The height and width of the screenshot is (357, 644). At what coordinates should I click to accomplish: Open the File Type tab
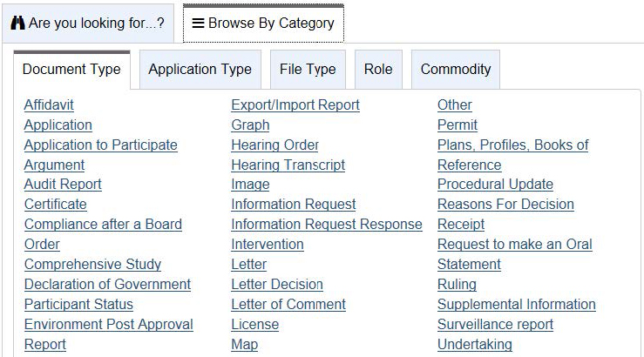point(308,70)
